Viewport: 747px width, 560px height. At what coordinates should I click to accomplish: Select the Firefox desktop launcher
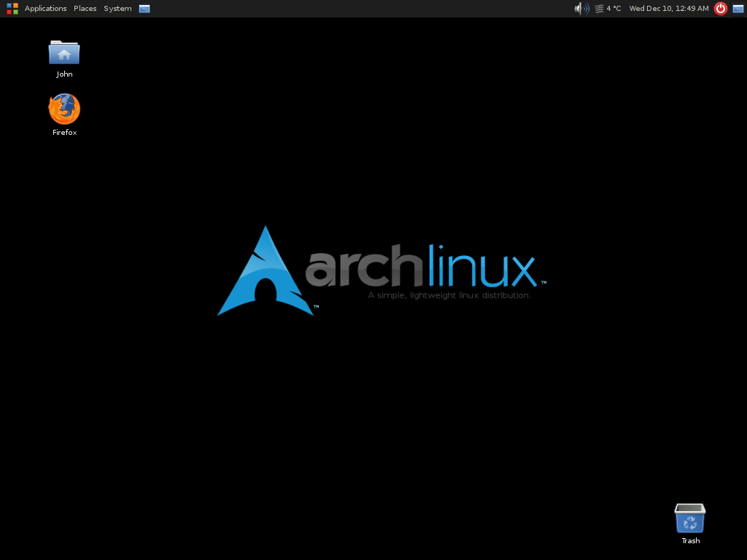point(64,109)
